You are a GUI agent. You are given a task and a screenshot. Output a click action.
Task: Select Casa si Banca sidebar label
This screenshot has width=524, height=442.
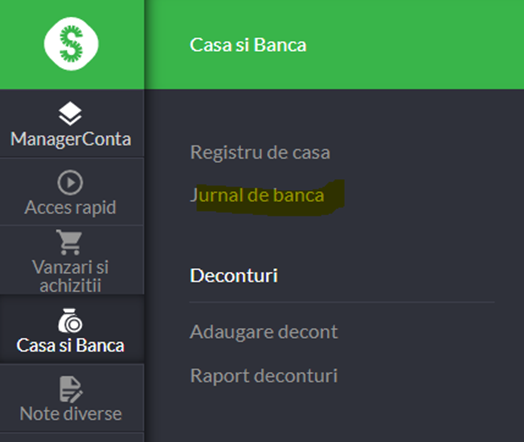pyautogui.click(x=71, y=345)
